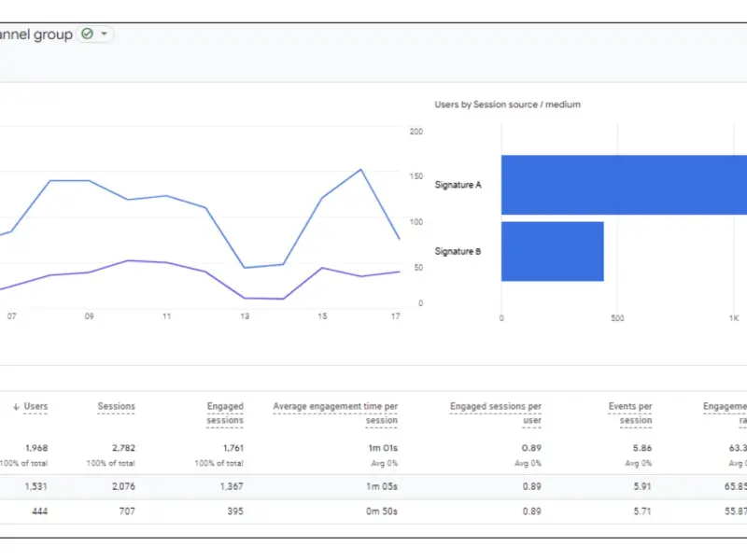Click the Signature B label

coord(458,251)
